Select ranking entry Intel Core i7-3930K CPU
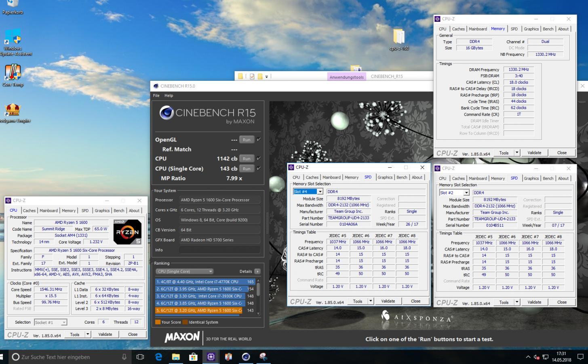 pos(205,296)
